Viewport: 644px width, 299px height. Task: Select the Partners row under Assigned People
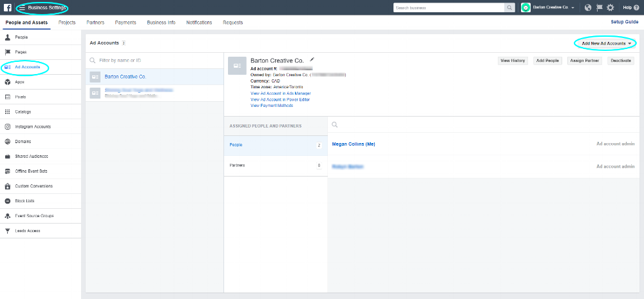pyautogui.click(x=276, y=166)
